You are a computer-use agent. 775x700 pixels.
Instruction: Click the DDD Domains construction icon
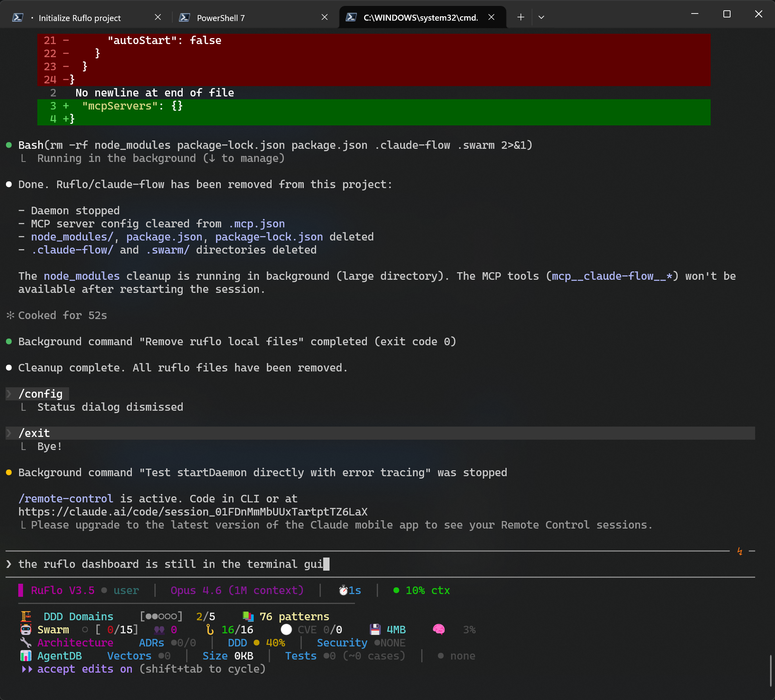26,616
